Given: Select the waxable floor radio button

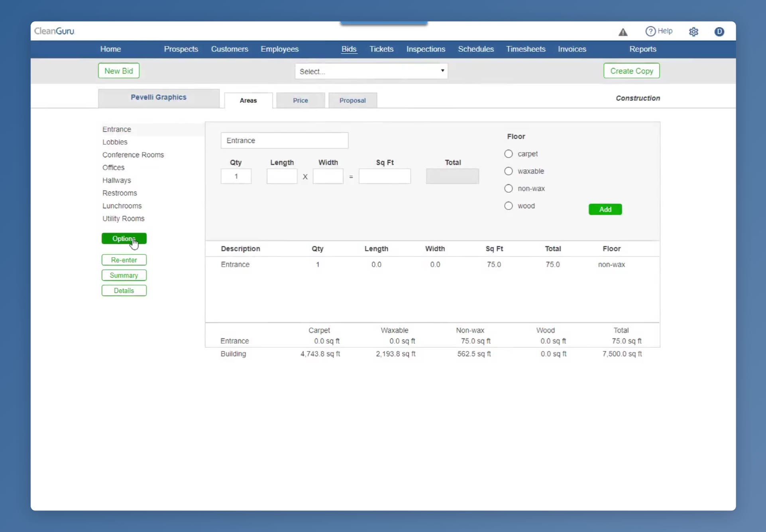Looking at the screenshot, I should click(x=508, y=171).
